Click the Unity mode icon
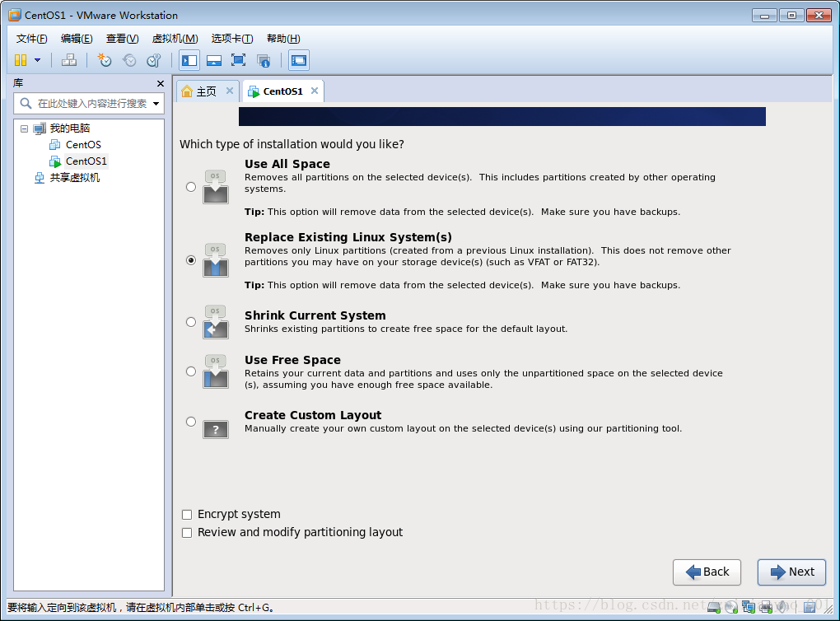This screenshot has width=840, height=621. pos(263,60)
